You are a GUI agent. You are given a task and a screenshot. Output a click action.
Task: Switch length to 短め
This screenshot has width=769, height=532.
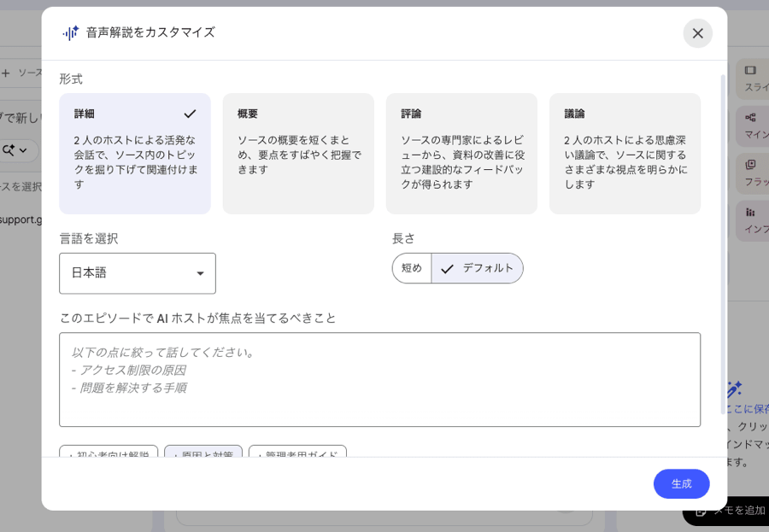tap(411, 268)
